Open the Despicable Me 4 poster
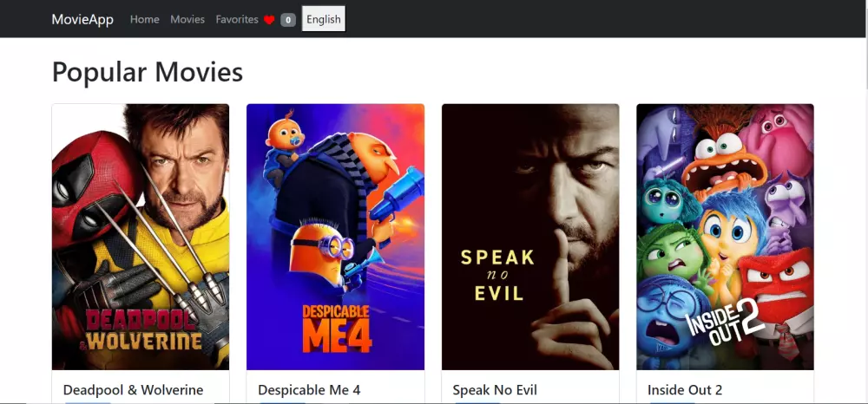 (335, 237)
